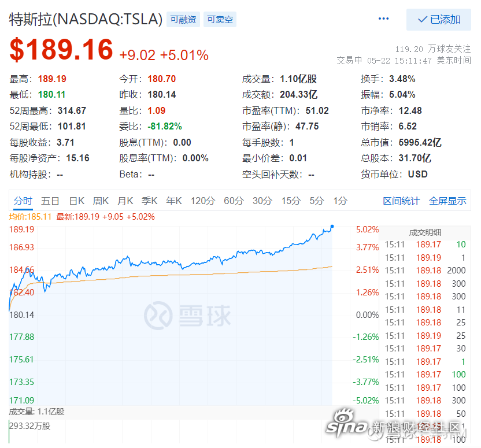
Task: Click the 119.20 万球友关注 follower count
Action: click(432, 49)
